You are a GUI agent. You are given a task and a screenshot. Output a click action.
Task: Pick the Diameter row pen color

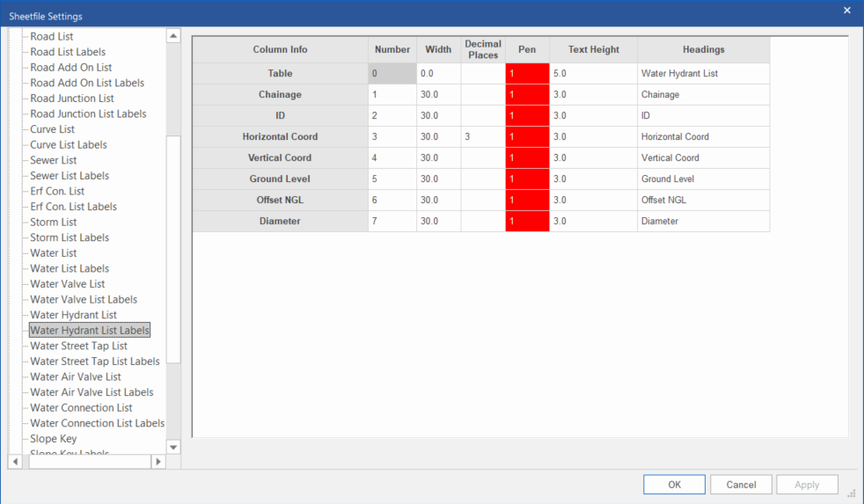(527, 222)
